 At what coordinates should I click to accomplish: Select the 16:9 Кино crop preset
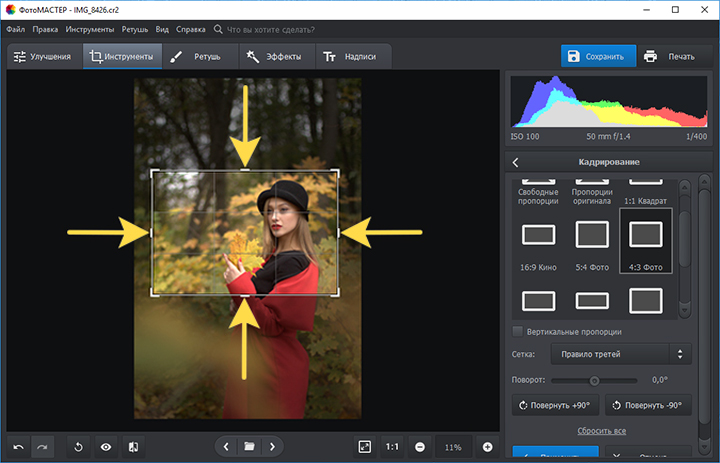pyautogui.click(x=538, y=246)
